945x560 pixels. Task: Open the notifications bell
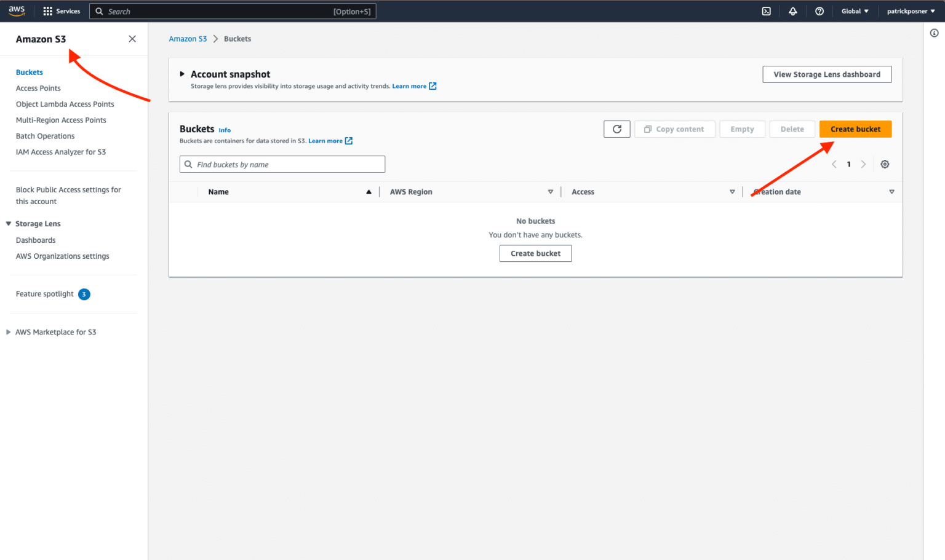point(793,10)
